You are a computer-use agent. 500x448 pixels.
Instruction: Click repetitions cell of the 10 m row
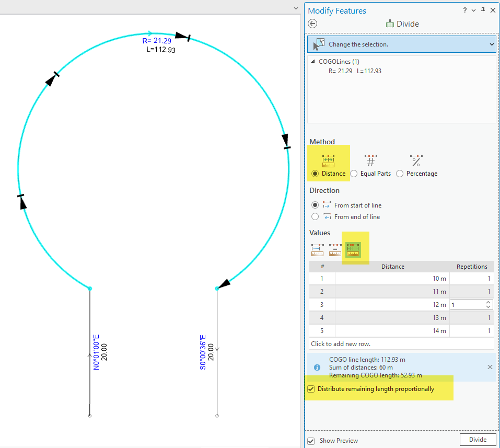(472, 279)
